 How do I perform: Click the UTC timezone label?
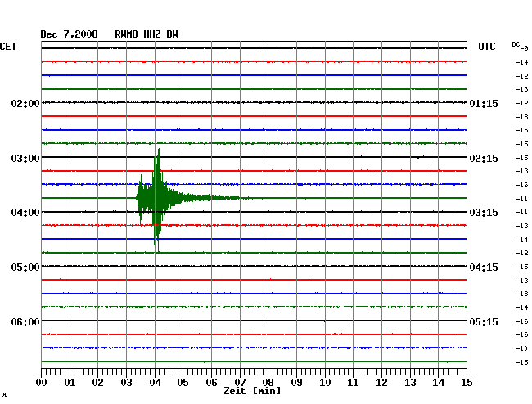(486, 47)
